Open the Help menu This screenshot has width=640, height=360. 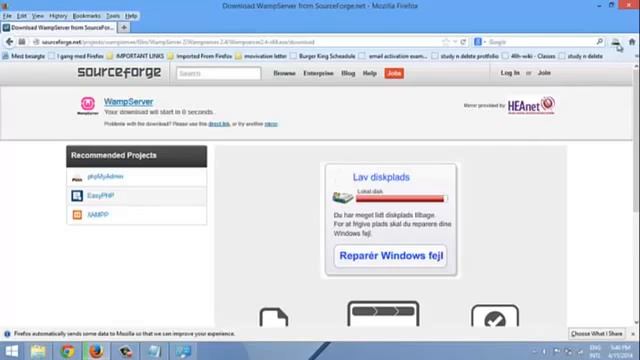[131, 16]
